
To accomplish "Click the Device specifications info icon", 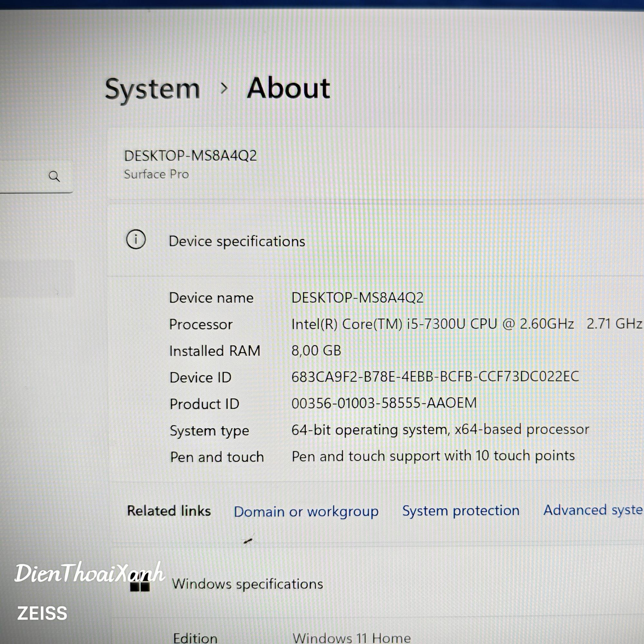I will point(136,239).
